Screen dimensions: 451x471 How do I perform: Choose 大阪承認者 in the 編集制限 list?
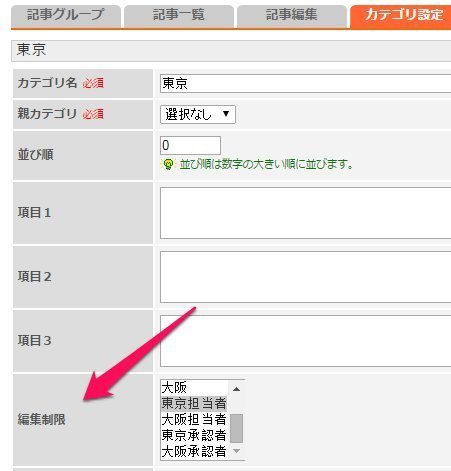(194, 451)
